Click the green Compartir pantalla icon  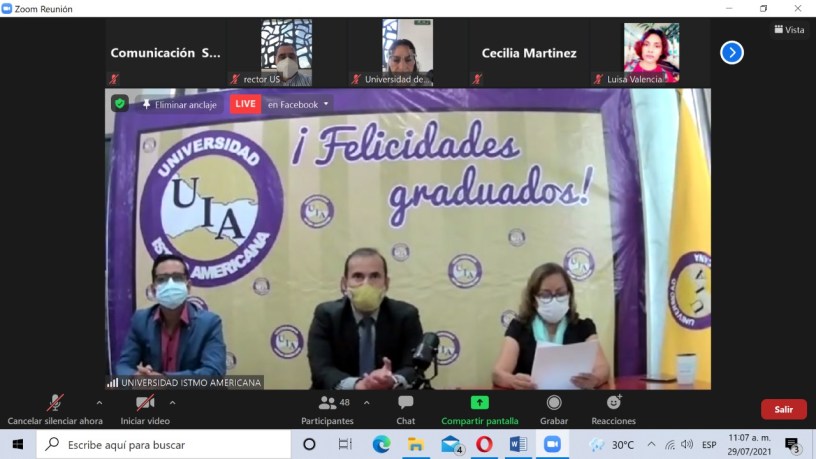tap(480, 403)
